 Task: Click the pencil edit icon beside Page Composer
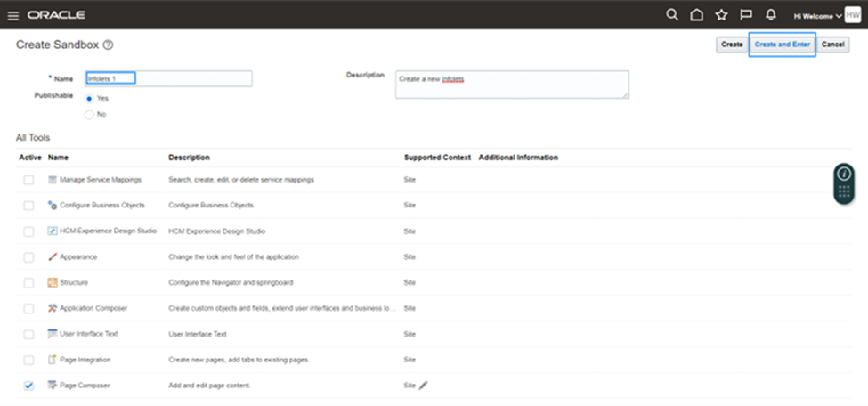click(x=424, y=385)
